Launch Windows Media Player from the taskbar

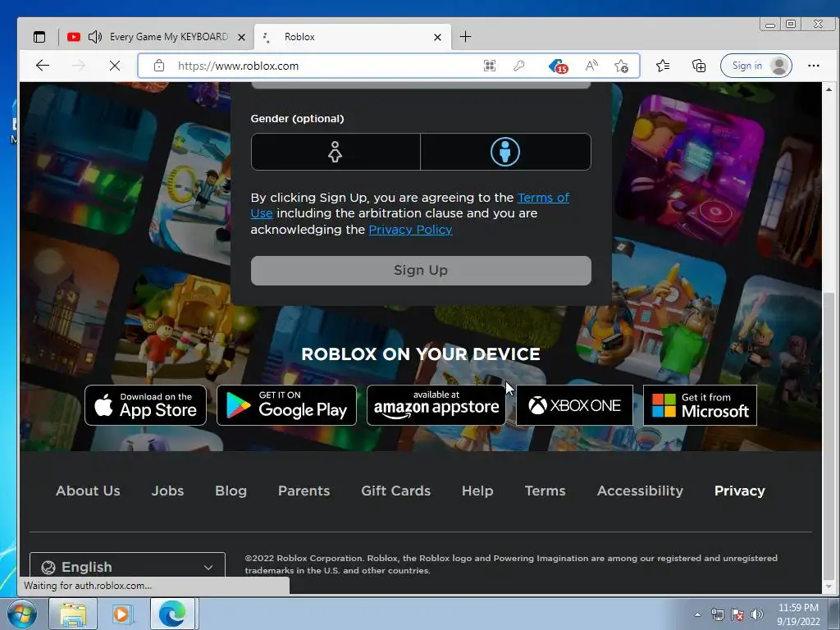click(x=122, y=614)
